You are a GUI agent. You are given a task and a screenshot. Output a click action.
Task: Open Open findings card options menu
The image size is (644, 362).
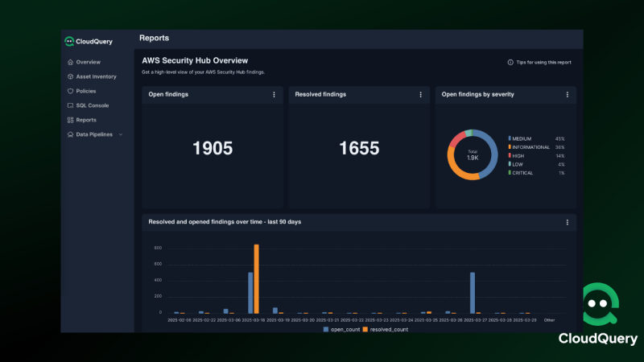274,94
